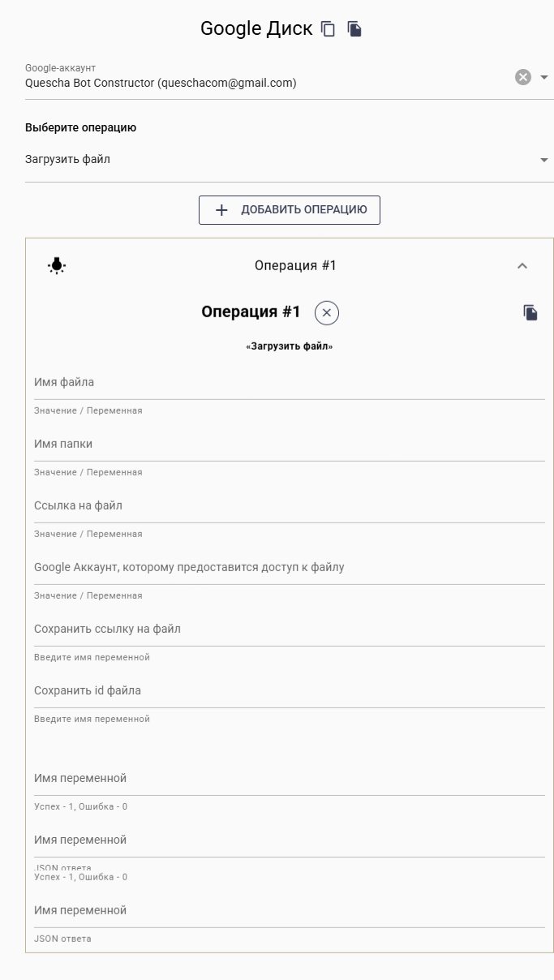Click the paste icon beside Google Диск title
This screenshot has height=980, width=554.
354,29
